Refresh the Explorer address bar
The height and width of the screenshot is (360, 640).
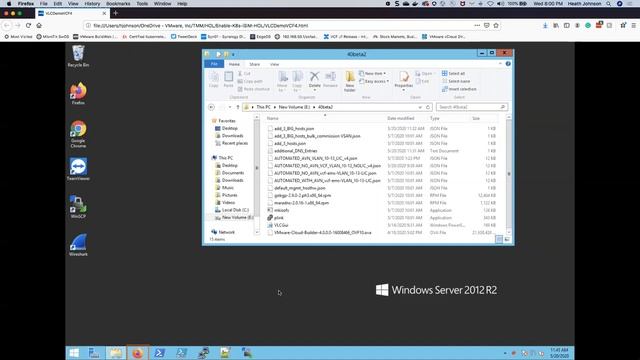(x=428, y=107)
